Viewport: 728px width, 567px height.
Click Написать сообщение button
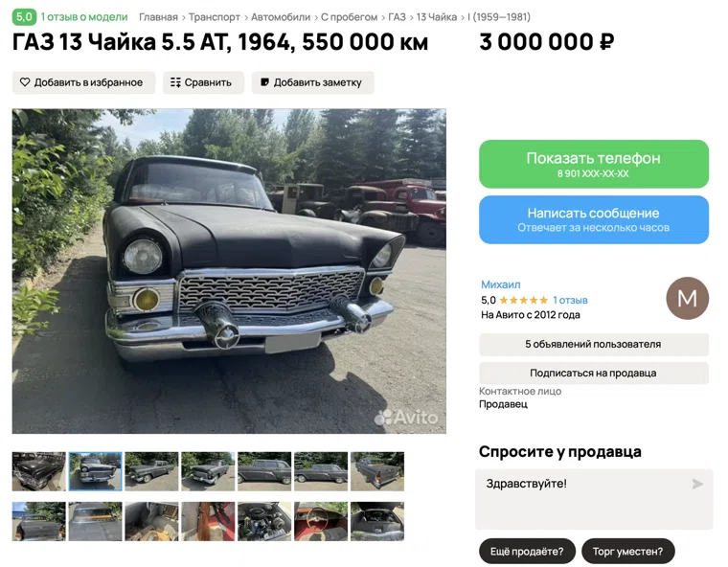594,219
